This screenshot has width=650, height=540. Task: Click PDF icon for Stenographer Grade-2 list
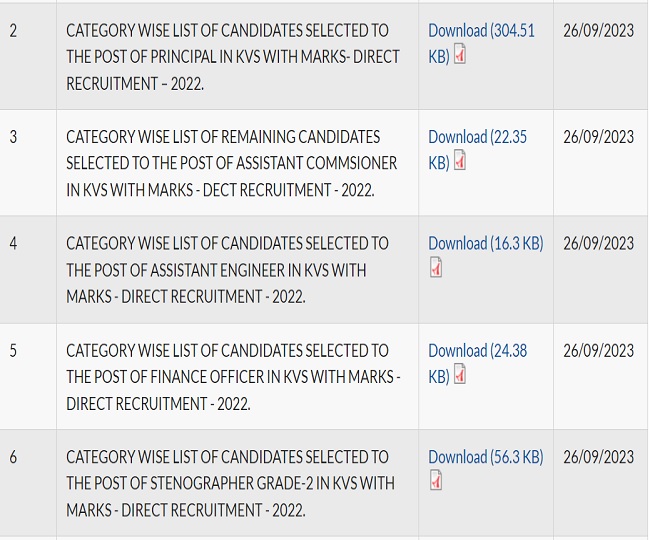436,483
